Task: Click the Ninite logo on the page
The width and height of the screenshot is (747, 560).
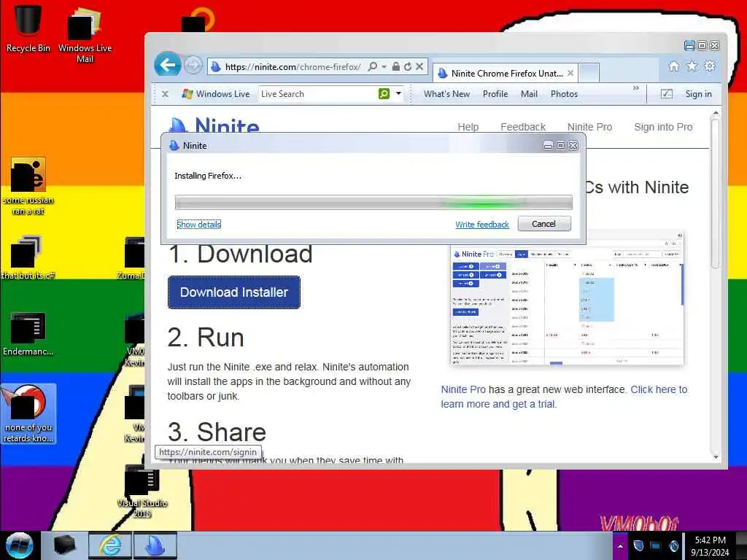Action: click(x=214, y=125)
